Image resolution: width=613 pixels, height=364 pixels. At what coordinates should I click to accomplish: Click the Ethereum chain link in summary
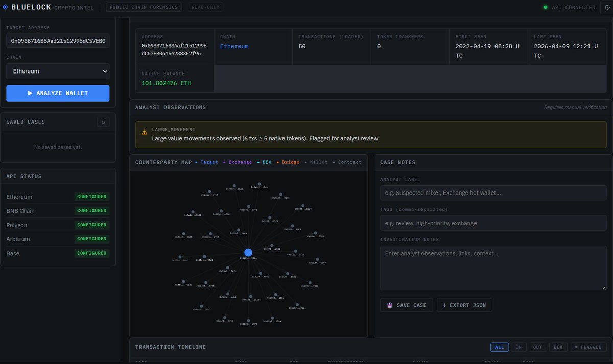(234, 46)
